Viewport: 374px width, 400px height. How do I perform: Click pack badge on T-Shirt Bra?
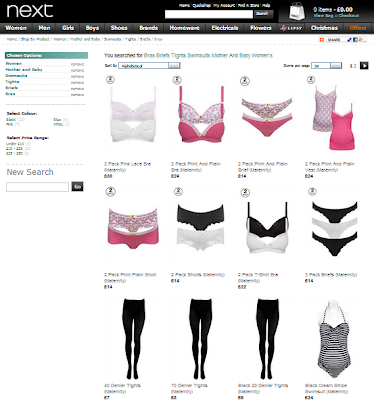point(245,192)
